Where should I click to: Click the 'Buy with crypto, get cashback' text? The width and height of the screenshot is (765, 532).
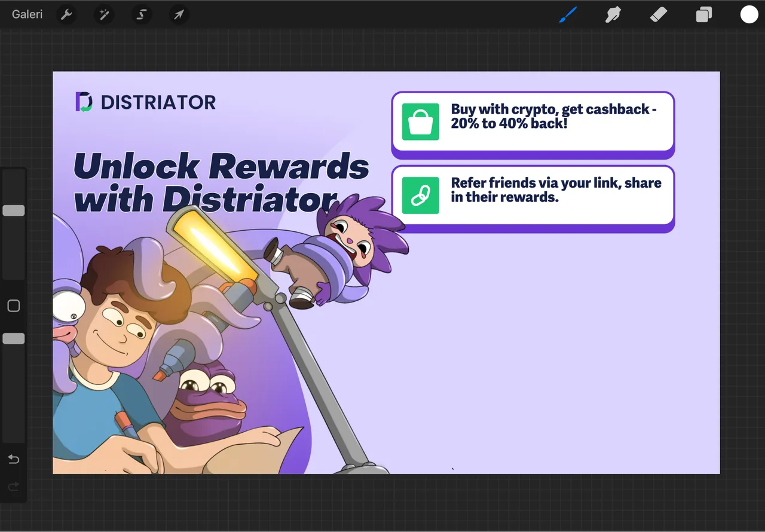[x=554, y=116]
